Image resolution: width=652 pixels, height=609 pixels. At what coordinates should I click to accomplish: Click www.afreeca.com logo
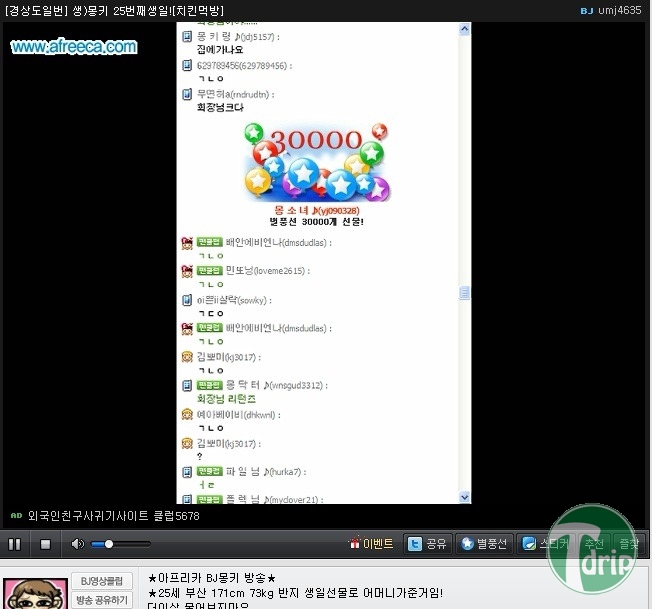(x=74, y=47)
